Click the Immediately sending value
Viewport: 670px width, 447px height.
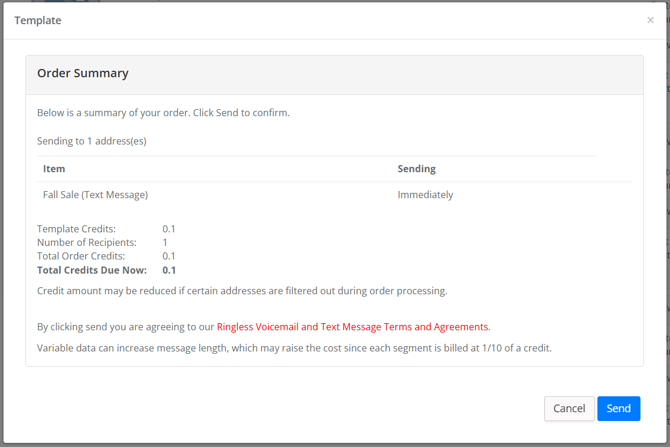coord(425,195)
